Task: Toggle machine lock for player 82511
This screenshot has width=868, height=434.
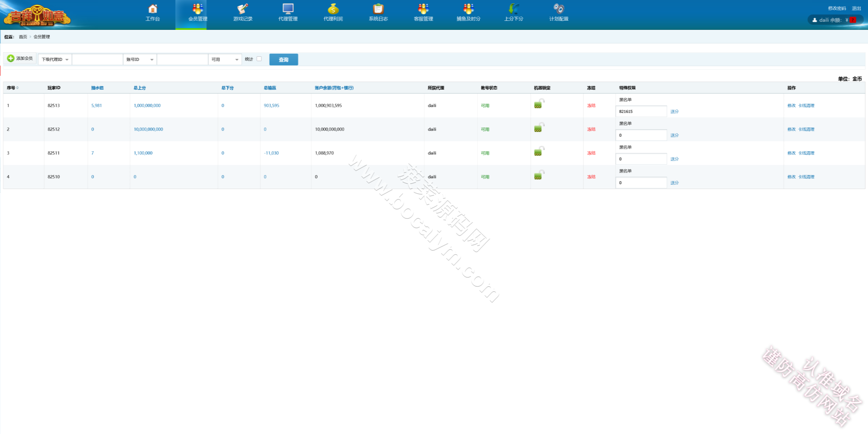Action: (539, 151)
